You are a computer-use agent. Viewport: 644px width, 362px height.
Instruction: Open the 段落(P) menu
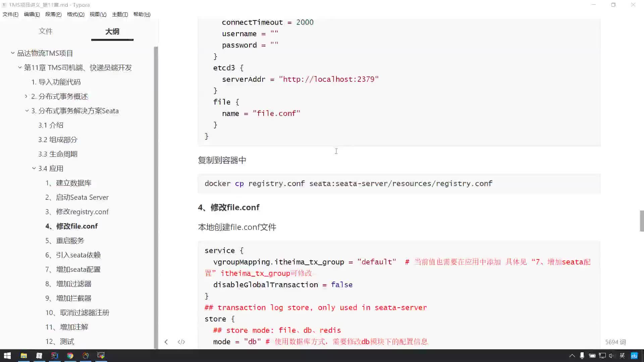(53, 14)
